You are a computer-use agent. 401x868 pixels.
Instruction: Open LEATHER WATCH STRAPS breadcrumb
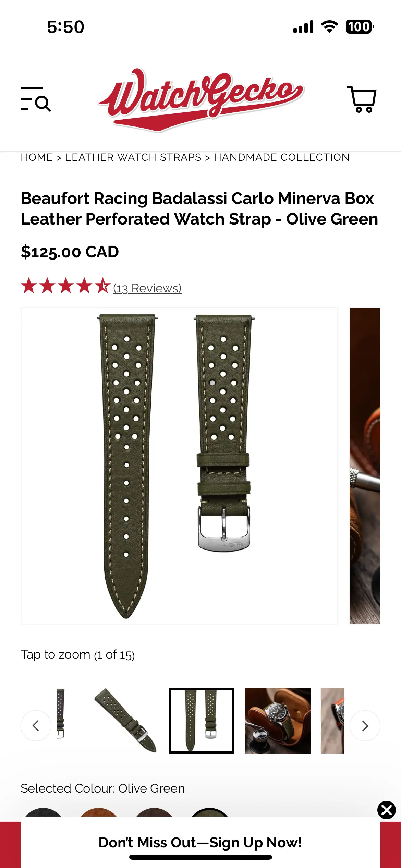coord(133,157)
